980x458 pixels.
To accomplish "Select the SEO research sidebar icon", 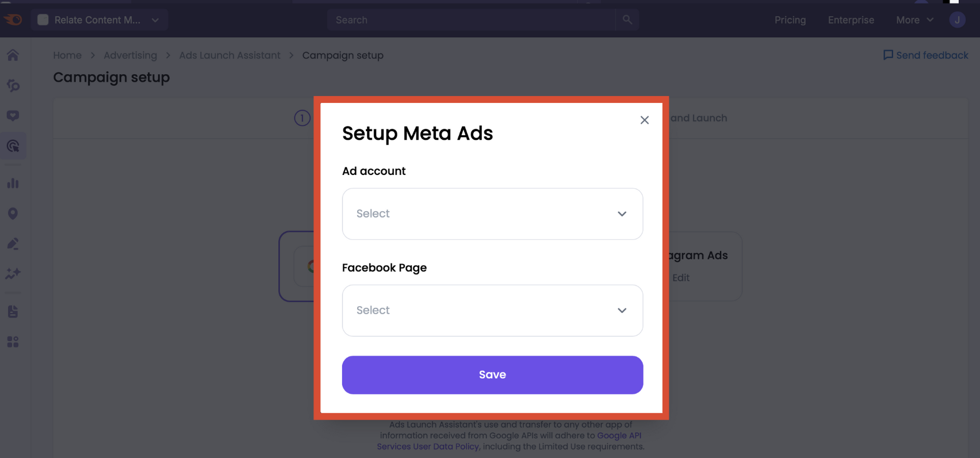I will [13, 85].
